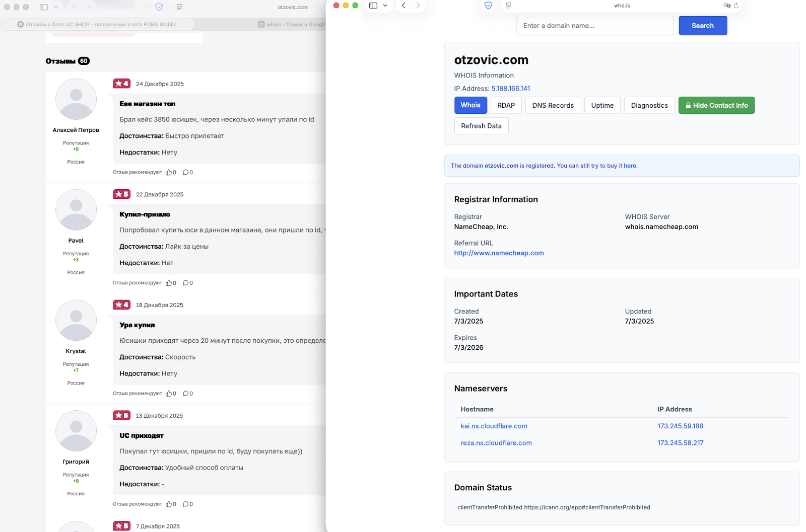Open the kai.ns.cloudflare.com nameserver link
This screenshot has height=532, width=806.
[x=494, y=426]
